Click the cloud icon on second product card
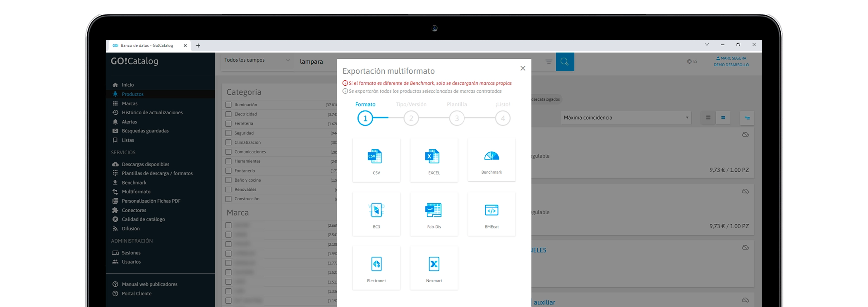The image size is (868, 307). [745, 191]
